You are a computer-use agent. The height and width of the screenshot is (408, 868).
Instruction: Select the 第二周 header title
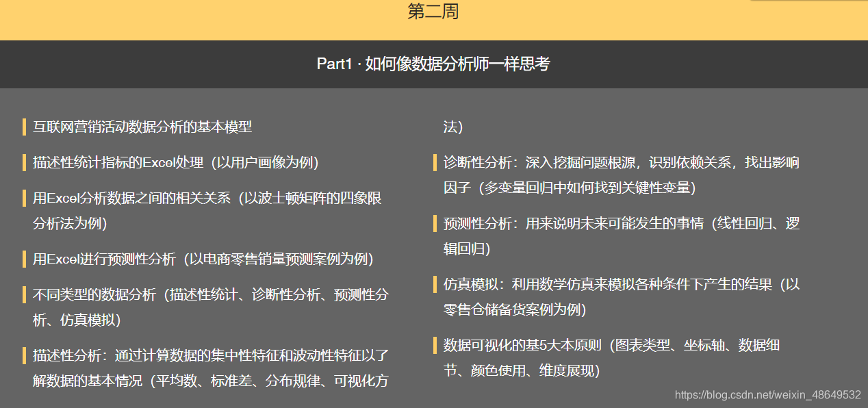(x=433, y=12)
